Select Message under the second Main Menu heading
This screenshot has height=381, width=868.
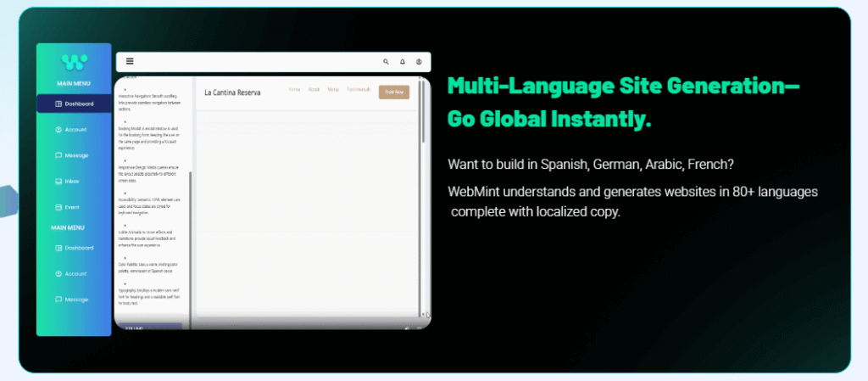(x=74, y=300)
